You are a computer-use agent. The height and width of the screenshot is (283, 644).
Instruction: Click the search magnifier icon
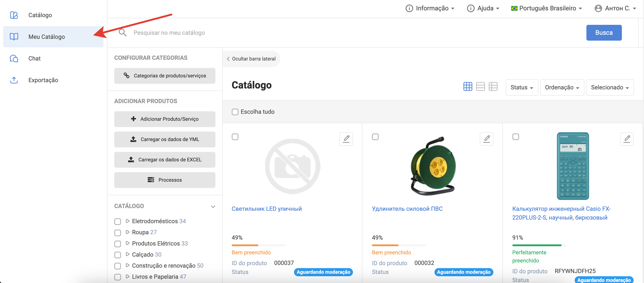click(x=122, y=33)
